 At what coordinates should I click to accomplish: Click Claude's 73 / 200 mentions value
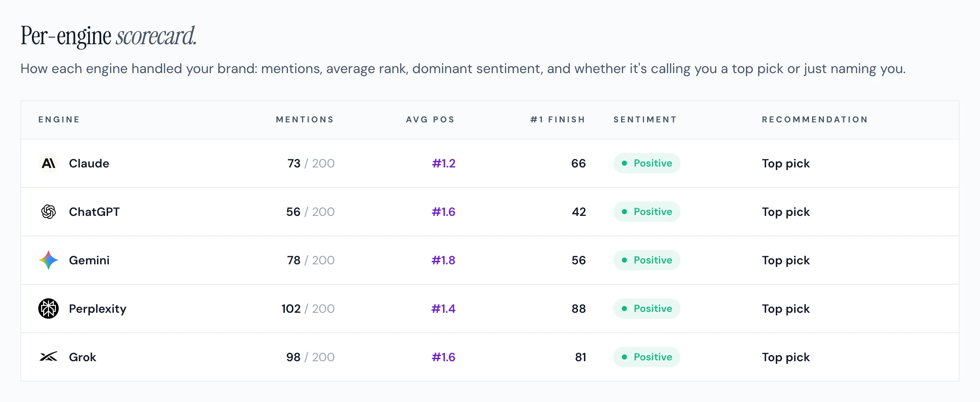point(311,163)
